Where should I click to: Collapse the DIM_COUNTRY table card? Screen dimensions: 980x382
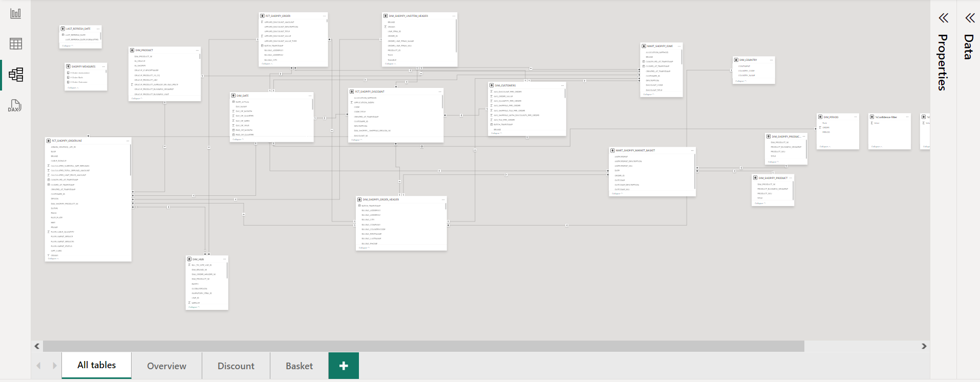point(740,81)
